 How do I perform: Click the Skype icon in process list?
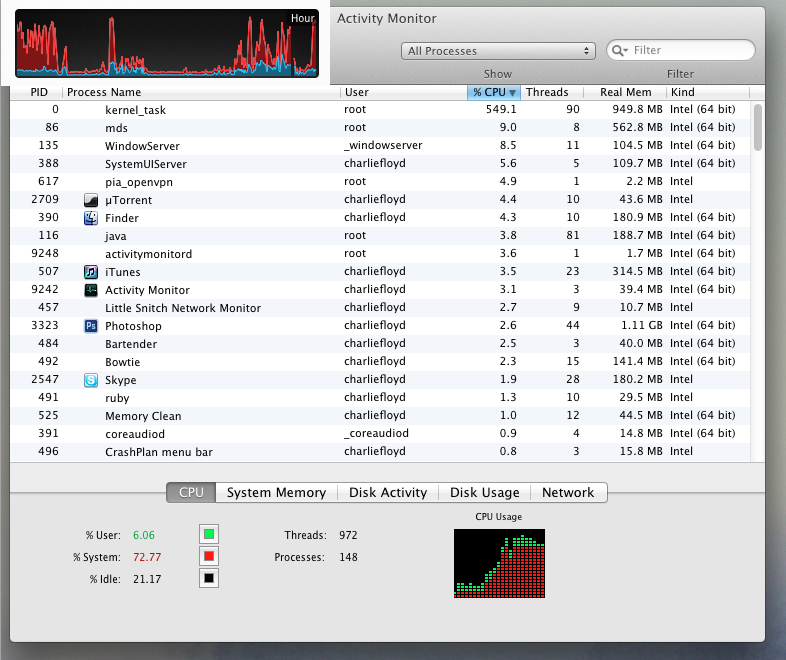tap(91, 380)
